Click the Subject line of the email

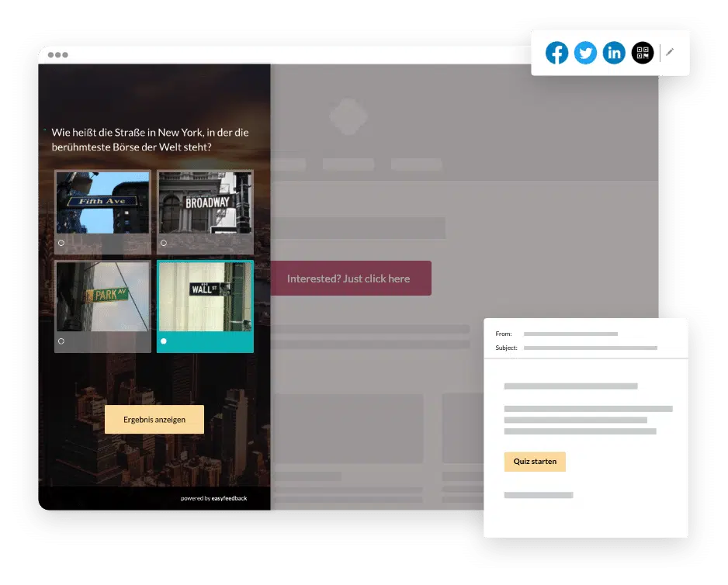point(590,348)
